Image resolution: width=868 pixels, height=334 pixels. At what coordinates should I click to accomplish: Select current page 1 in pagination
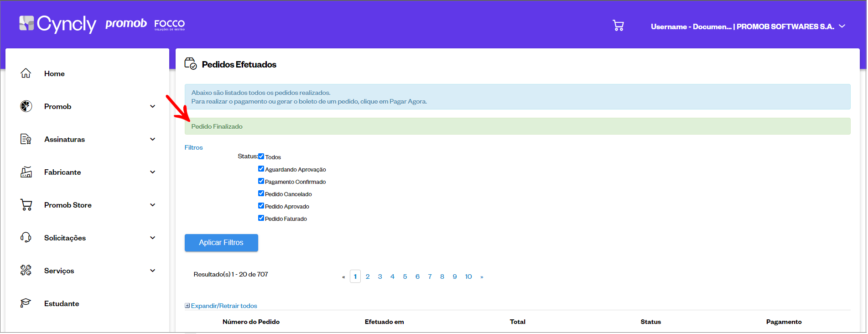(x=355, y=277)
